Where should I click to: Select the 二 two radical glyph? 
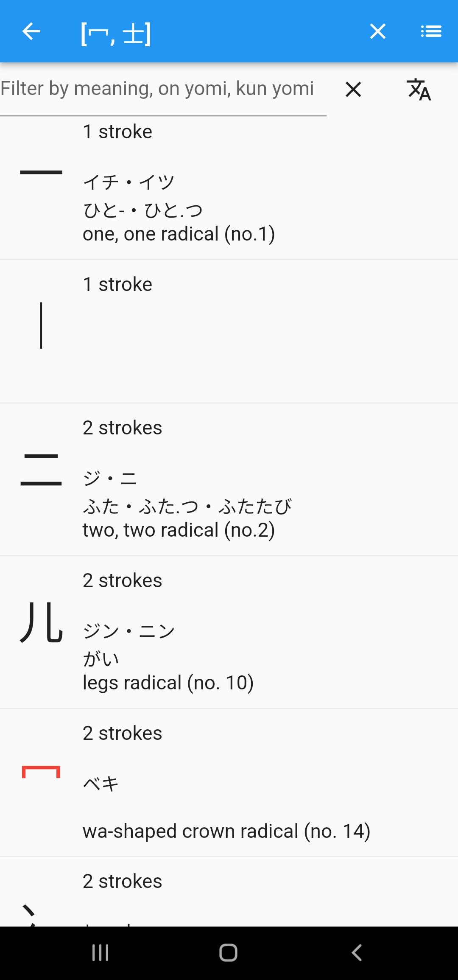pyautogui.click(x=41, y=470)
